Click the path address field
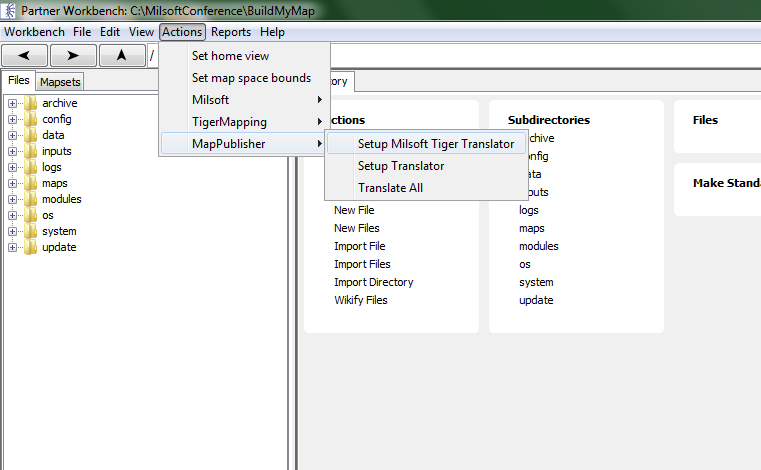The width and height of the screenshot is (761, 470). pos(454,55)
